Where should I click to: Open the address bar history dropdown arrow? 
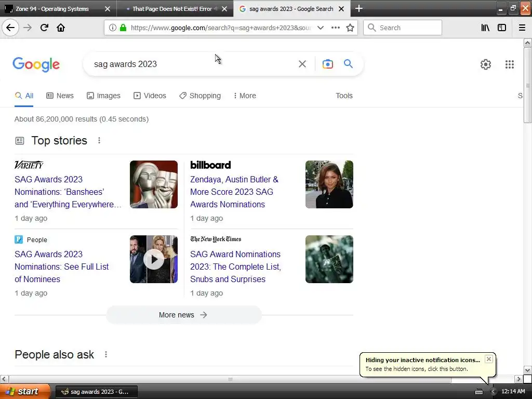[320, 28]
